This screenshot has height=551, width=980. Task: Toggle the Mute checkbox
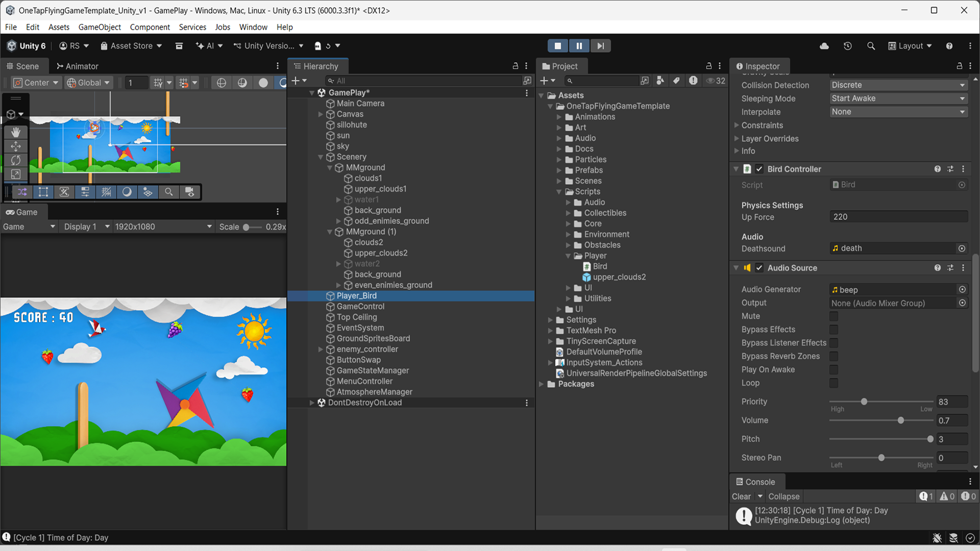[834, 316]
